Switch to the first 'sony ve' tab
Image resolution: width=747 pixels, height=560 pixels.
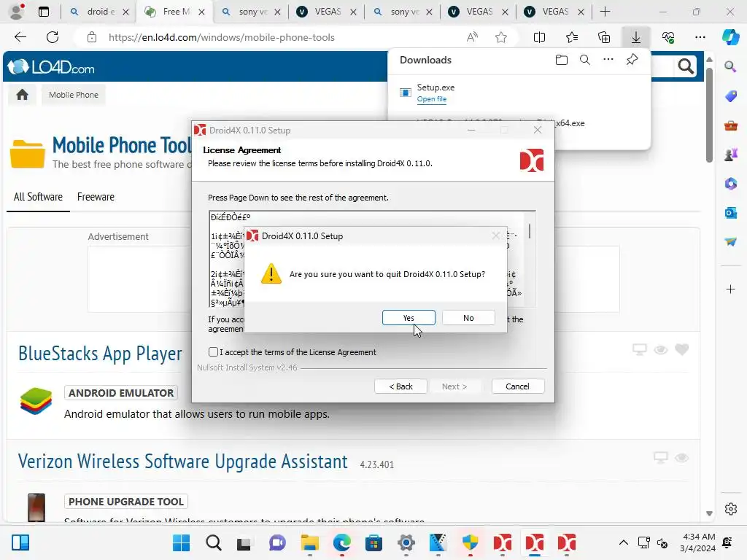[x=252, y=12]
